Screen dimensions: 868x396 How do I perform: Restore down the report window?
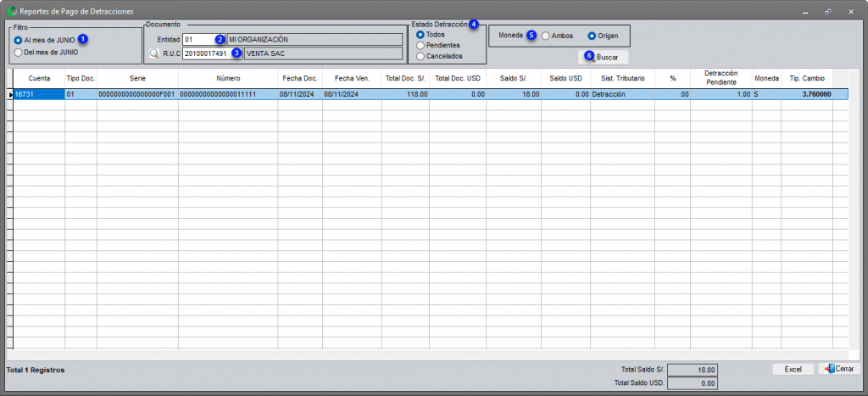point(828,11)
